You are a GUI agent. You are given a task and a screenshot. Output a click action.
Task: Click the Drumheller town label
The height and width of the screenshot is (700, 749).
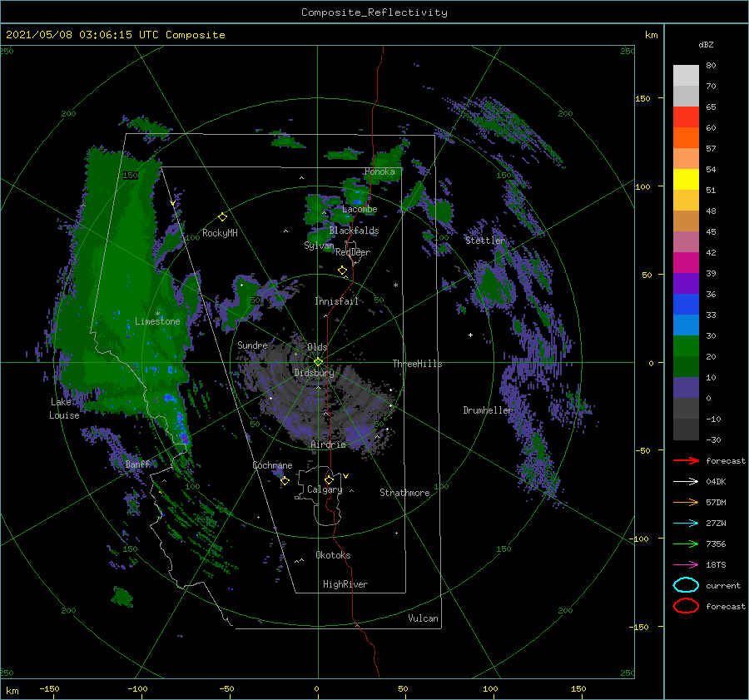(x=488, y=410)
